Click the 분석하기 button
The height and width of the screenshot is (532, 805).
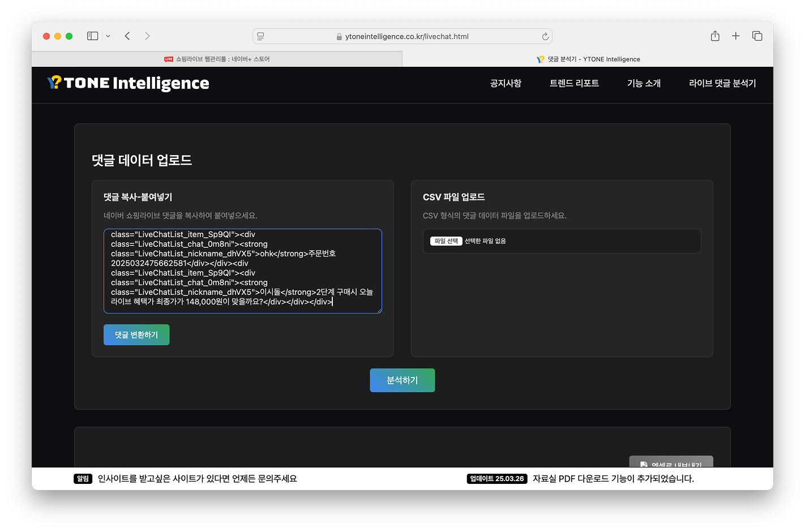point(402,380)
